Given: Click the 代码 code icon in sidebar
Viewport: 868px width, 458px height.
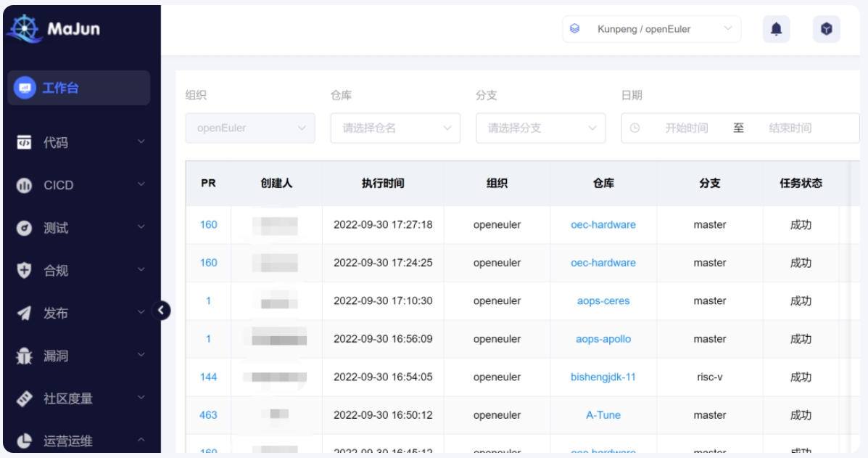Looking at the screenshot, I should (24, 143).
